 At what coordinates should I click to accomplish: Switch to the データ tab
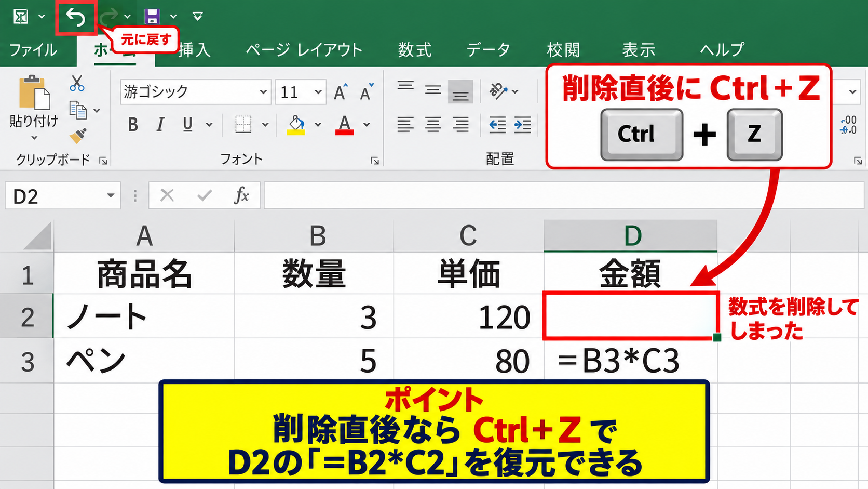(x=488, y=50)
